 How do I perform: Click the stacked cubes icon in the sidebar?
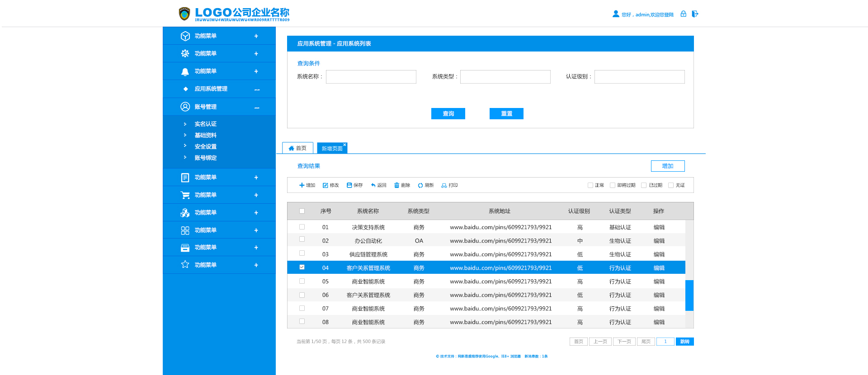point(185,212)
